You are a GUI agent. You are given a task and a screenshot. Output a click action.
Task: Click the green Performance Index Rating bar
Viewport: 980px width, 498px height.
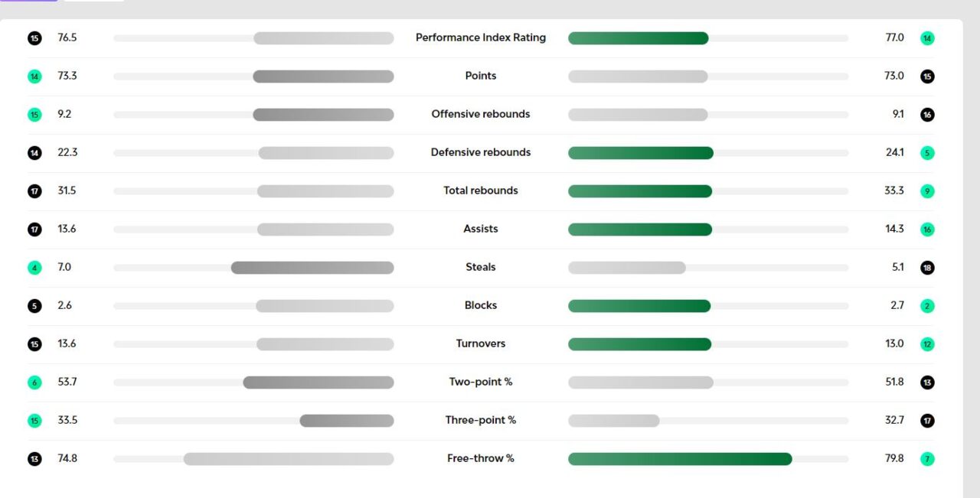[x=638, y=38]
